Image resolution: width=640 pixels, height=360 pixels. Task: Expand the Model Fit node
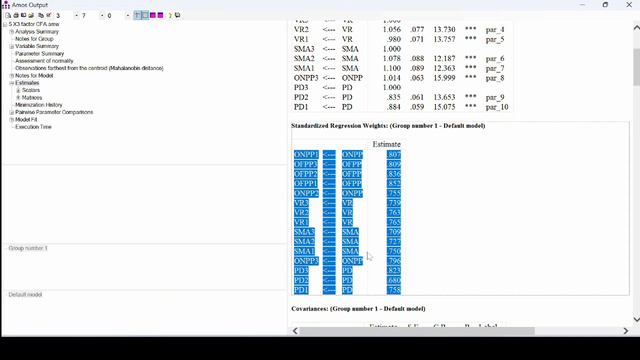click(x=12, y=120)
